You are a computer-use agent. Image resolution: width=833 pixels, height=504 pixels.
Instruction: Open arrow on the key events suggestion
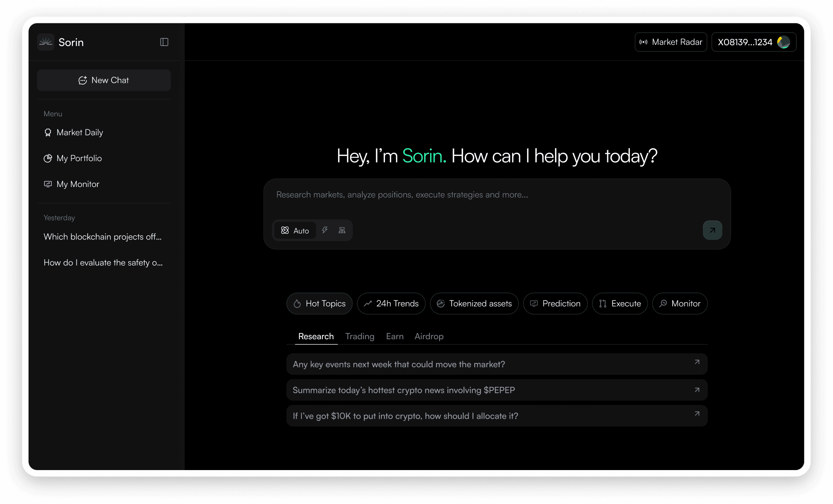click(697, 362)
